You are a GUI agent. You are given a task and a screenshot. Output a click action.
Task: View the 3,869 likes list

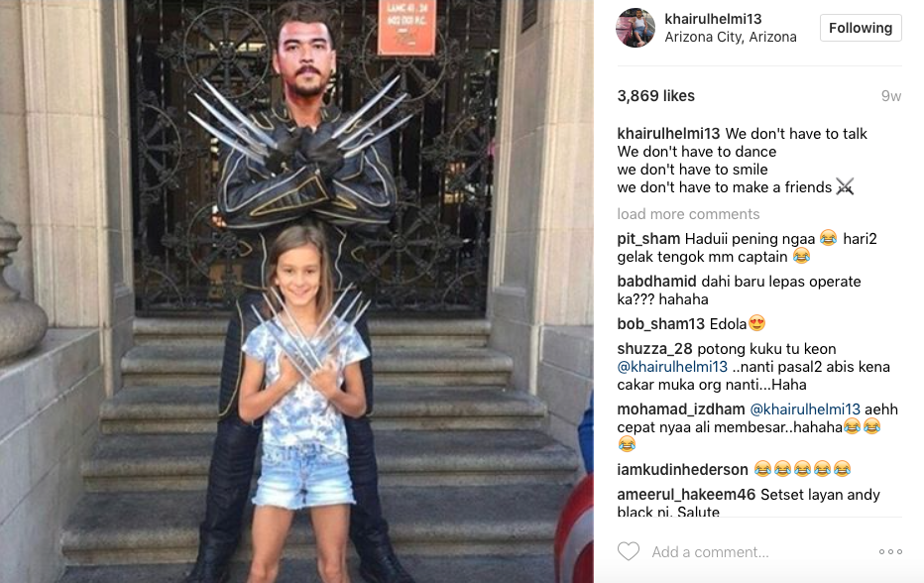pos(656,96)
